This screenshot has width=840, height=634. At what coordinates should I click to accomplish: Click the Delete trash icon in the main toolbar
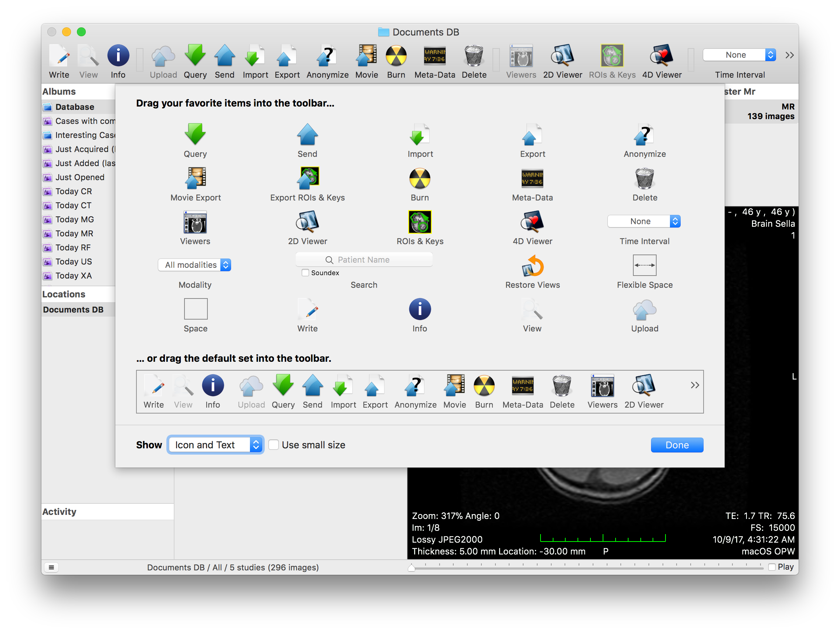click(474, 56)
